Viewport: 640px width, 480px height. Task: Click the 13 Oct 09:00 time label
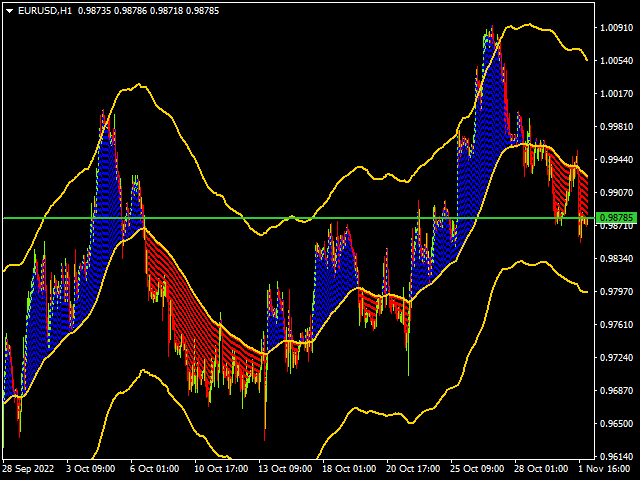click(x=285, y=469)
